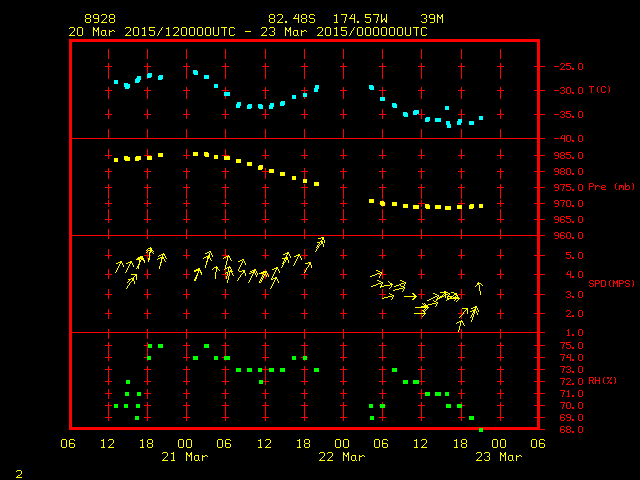640x480 pixels.
Task: Click the lowest green humidity point at 68.0
Action: click(x=481, y=430)
